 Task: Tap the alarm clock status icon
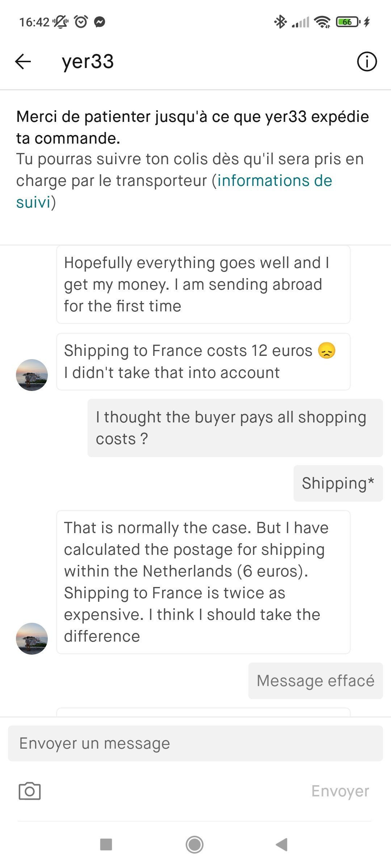(81, 22)
